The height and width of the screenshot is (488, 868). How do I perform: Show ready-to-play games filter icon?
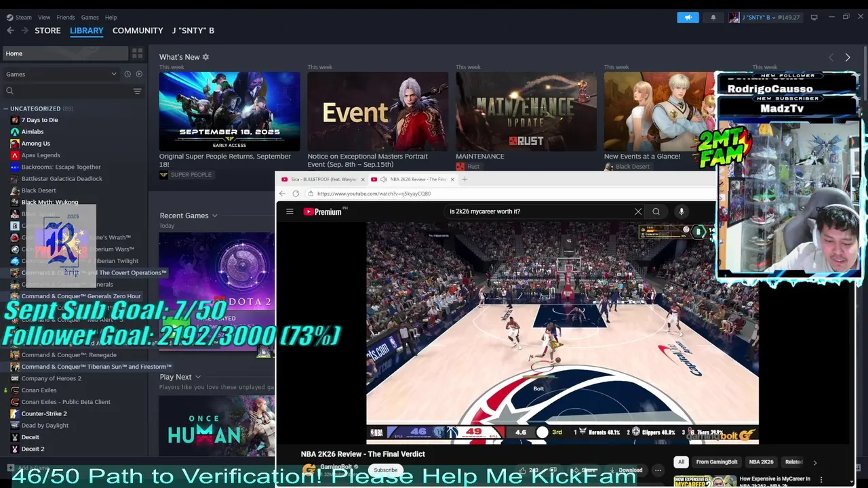[139, 74]
